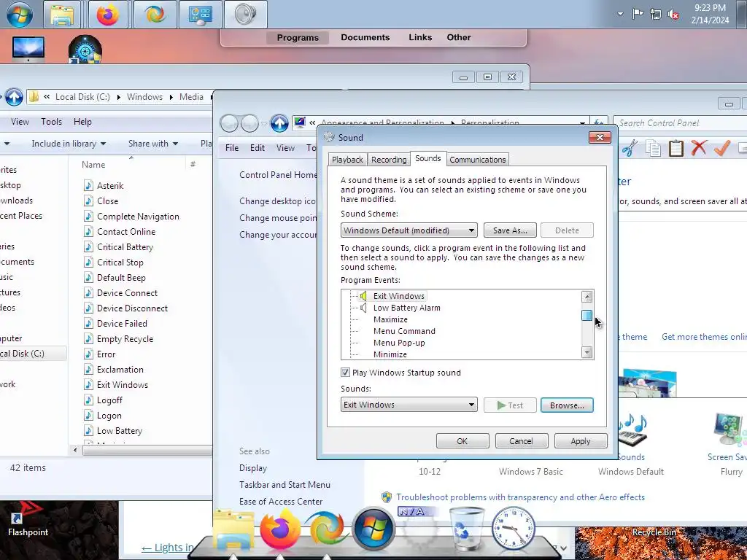The width and height of the screenshot is (747, 560).
Task: Open the File menu in Control Panel
Action: [x=232, y=148]
